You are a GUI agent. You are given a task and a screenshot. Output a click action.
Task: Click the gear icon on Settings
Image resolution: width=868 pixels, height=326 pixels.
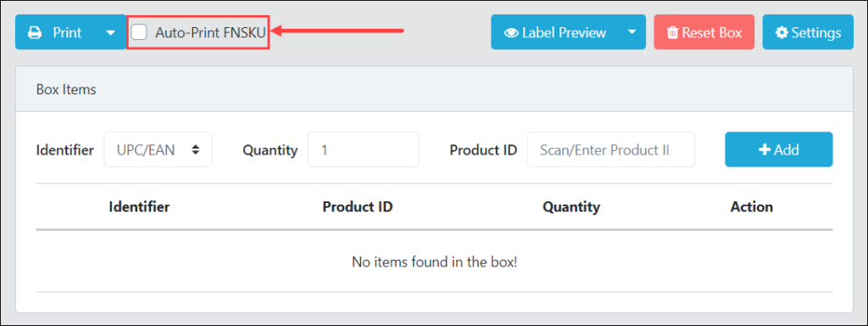(781, 33)
